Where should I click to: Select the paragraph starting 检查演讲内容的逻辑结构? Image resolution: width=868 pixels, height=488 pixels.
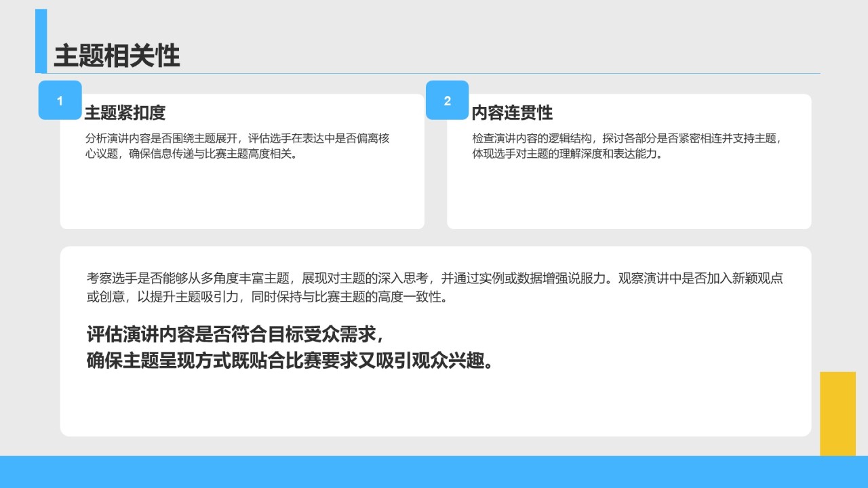pyautogui.click(x=628, y=146)
